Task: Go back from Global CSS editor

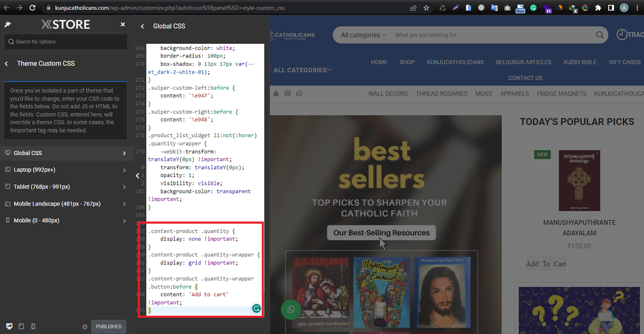Action: click(142, 26)
